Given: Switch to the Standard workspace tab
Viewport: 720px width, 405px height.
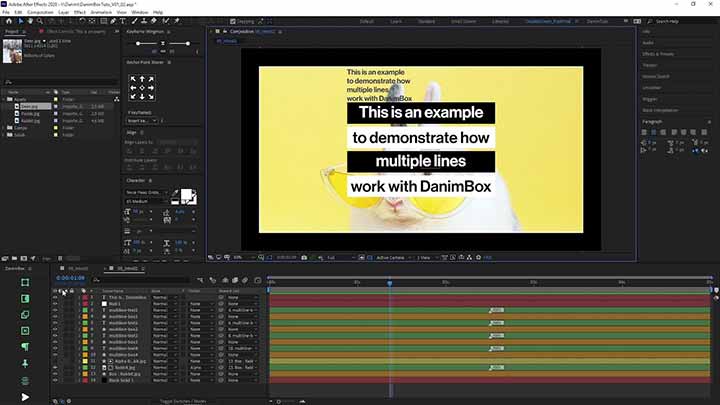Looking at the screenshot, I should point(427,22).
